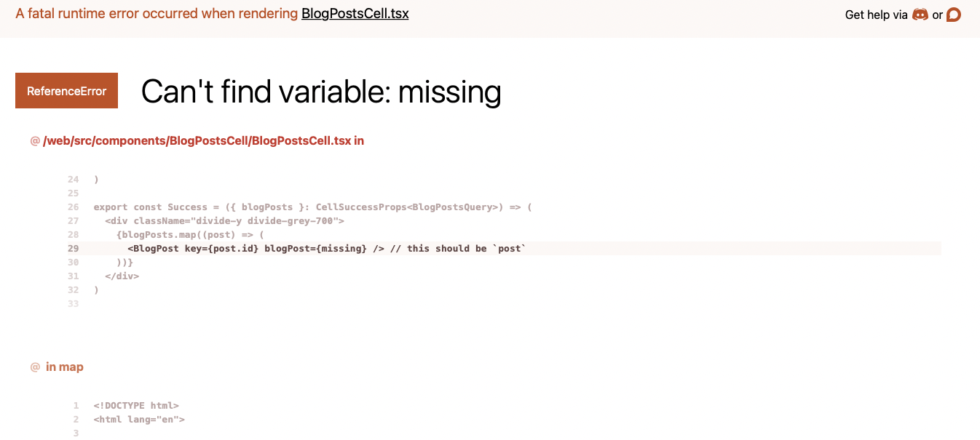Click the 'Get help via' header text
Screen dimensions: 980x440
[877, 14]
